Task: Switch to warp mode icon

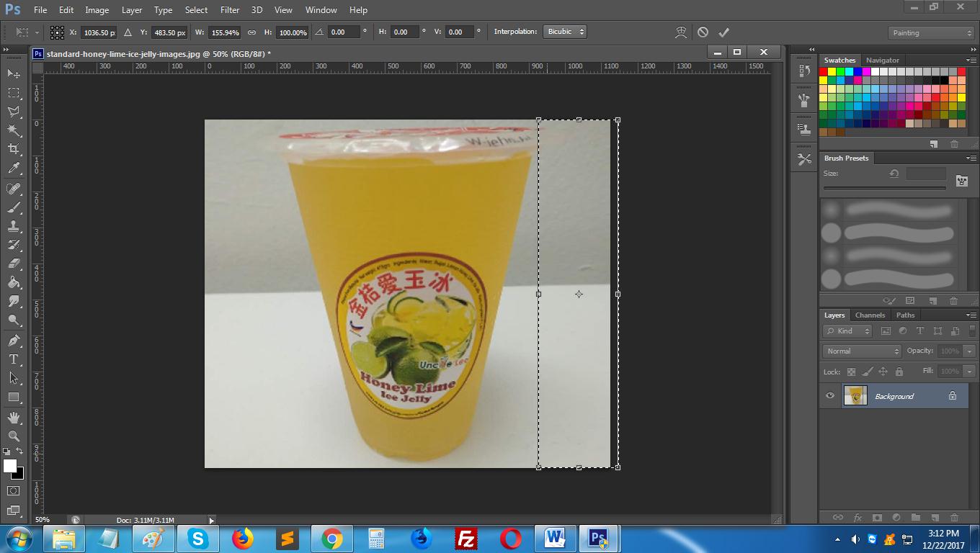Action: pos(681,32)
